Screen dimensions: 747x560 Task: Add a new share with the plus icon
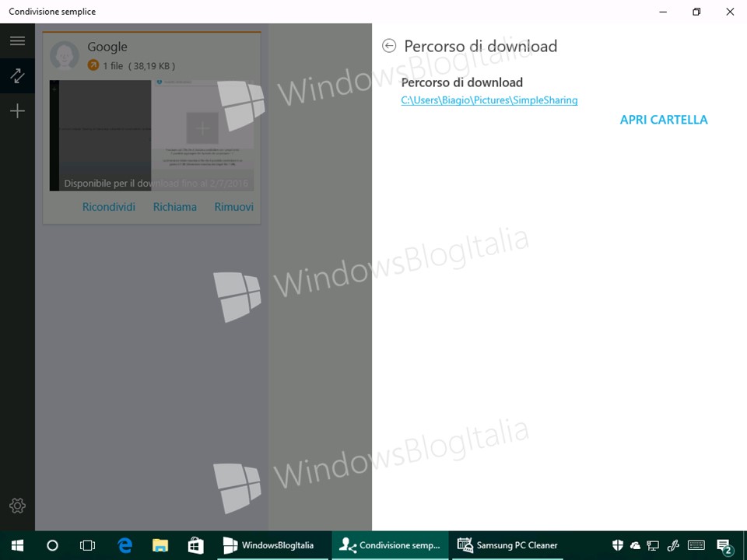pos(17,111)
